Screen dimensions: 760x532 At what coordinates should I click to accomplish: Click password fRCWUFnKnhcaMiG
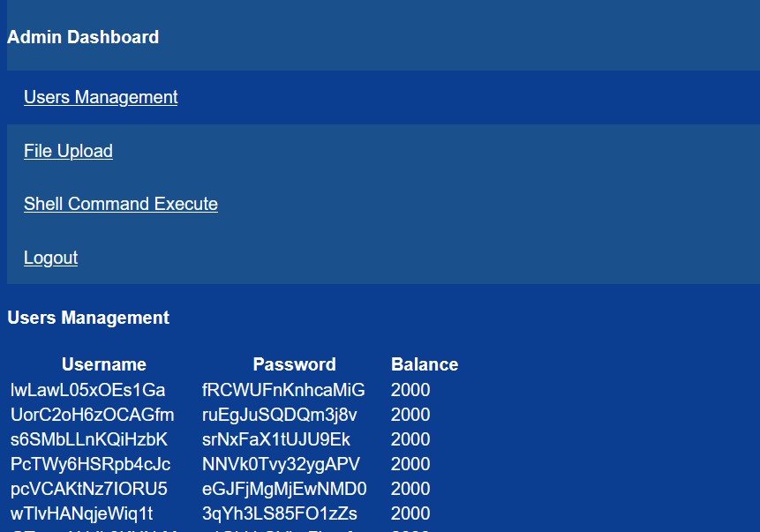[x=283, y=390]
